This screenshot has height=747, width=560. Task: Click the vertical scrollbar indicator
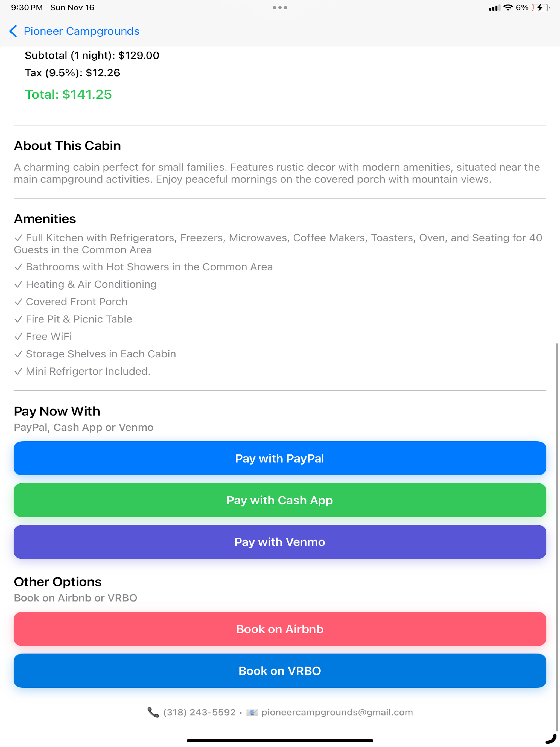click(557, 537)
